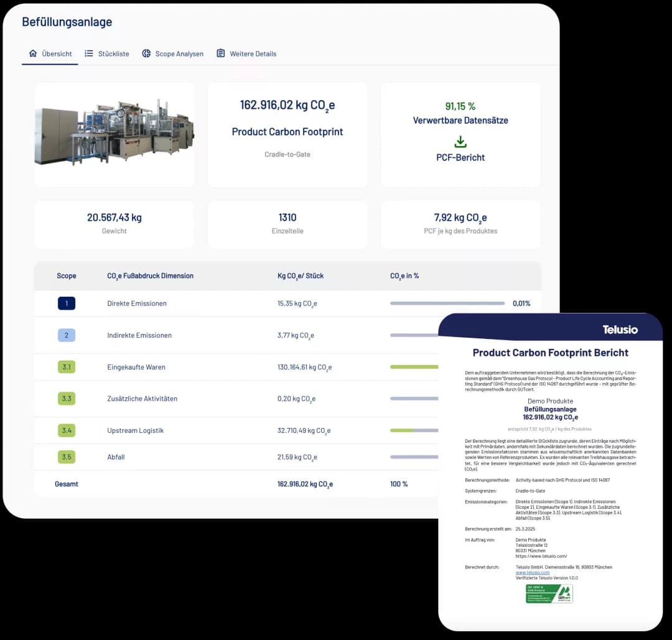Click the Emissionskategorien label in report

point(486,501)
